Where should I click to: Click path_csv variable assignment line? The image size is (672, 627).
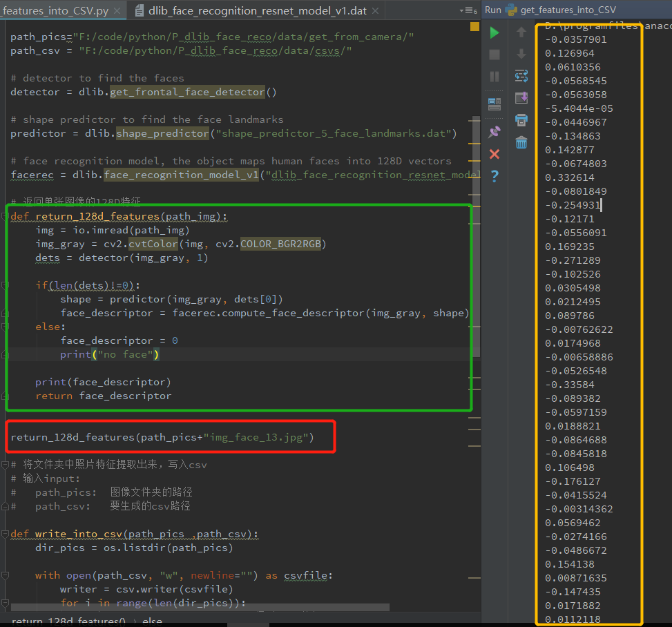point(181,51)
